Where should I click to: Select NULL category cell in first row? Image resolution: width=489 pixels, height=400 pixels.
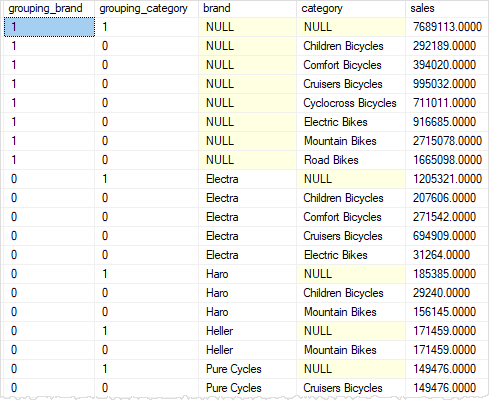click(351, 27)
